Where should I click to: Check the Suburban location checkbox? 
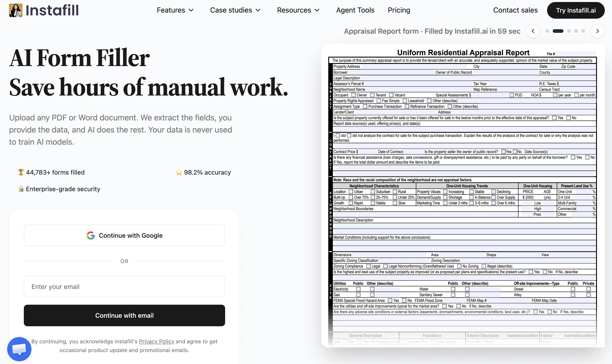click(x=373, y=192)
